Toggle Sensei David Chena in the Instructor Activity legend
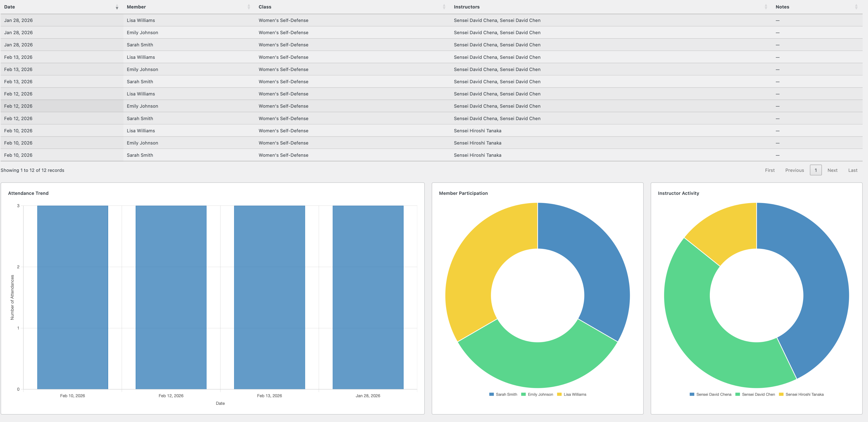 (x=711, y=394)
